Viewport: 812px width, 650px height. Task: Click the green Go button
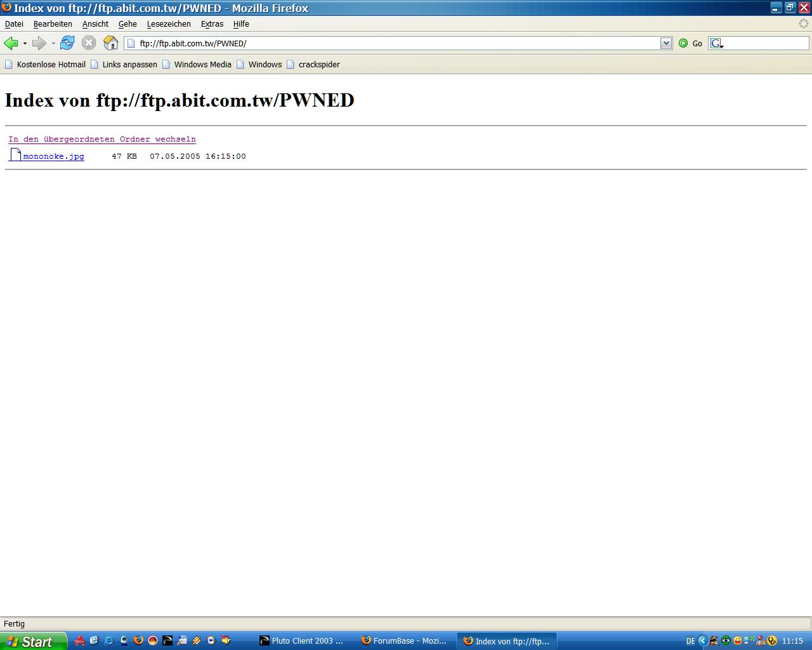point(690,43)
